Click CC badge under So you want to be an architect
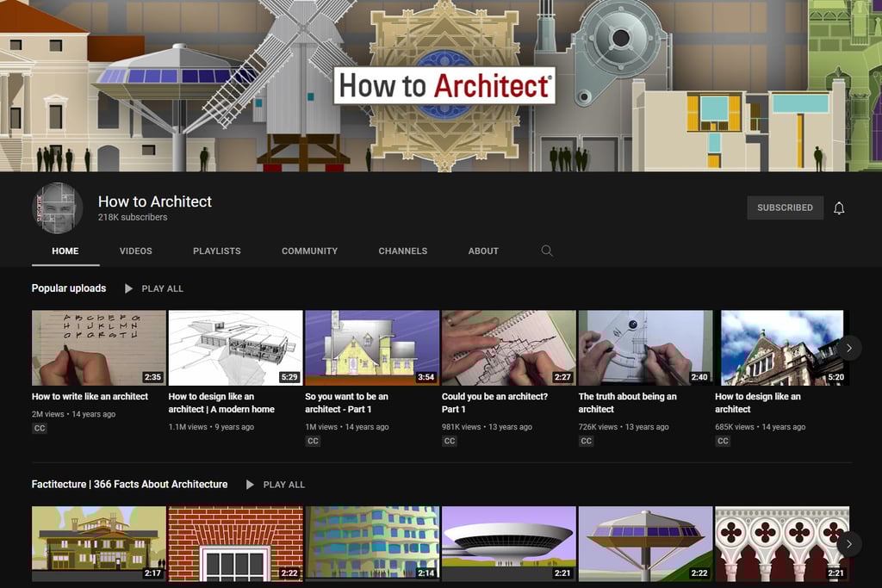Viewport: 882px width, 588px height. (x=313, y=442)
